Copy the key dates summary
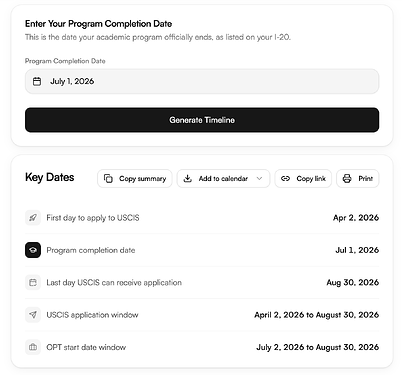This screenshot has height=375, width=402. 135,179
